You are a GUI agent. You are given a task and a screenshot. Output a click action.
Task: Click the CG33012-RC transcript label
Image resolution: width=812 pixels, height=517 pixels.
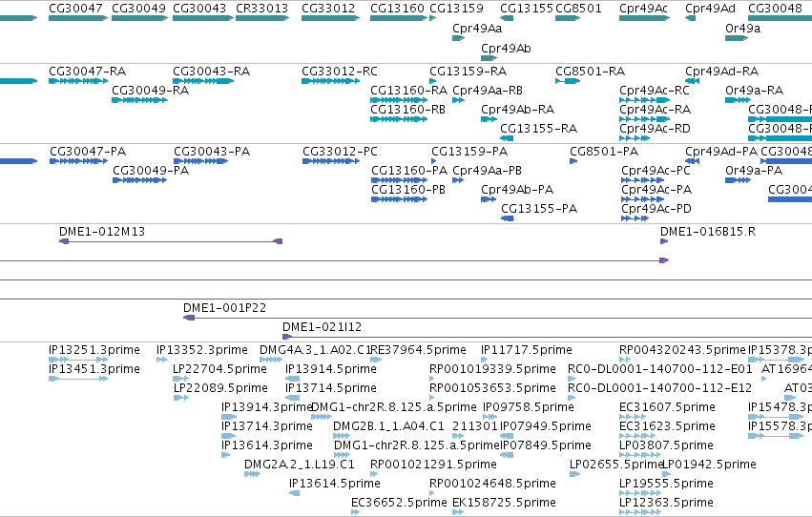340,72
